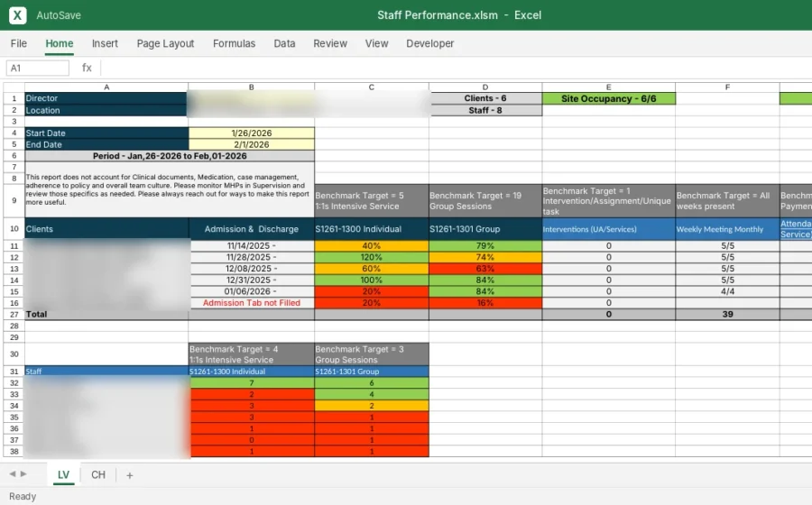Select row 10 header
The width and height of the screenshot is (812, 505).
14,229
